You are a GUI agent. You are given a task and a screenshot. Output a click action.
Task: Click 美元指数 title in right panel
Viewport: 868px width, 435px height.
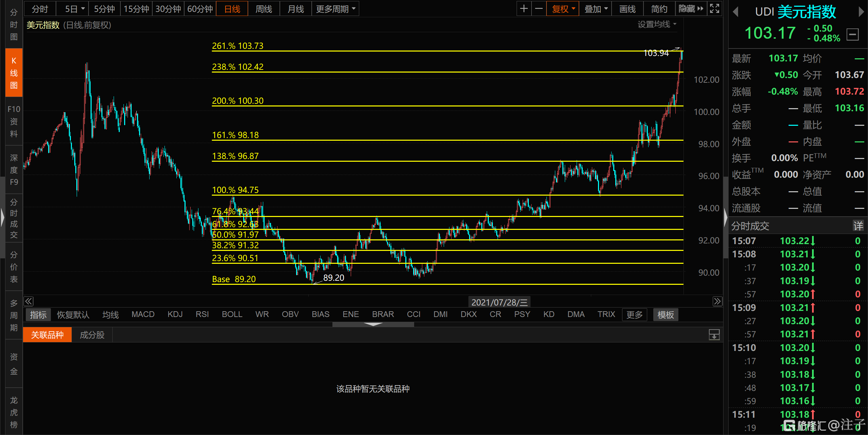806,12
